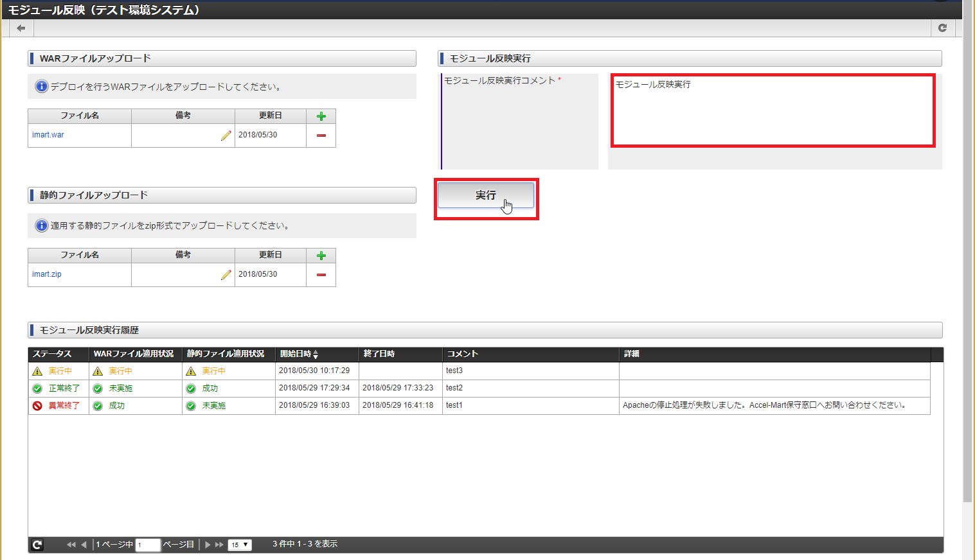
Task: Click the module reflection comment textarea
Action: point(773,110)
